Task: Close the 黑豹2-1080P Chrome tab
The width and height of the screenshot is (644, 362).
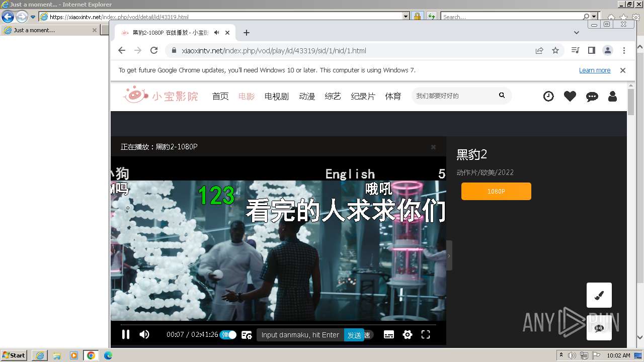Action: pyautogui.click(x=227, y=33)
